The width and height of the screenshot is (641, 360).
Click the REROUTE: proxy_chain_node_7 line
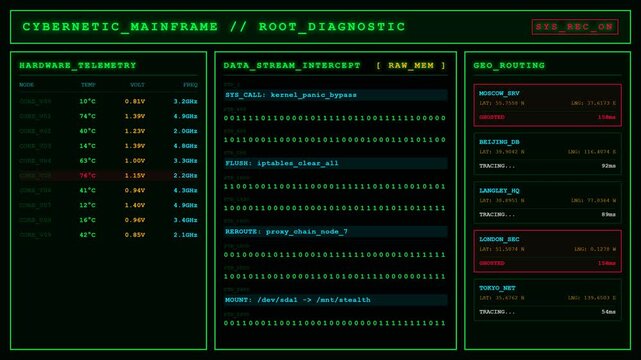click(x=335, y=232)
